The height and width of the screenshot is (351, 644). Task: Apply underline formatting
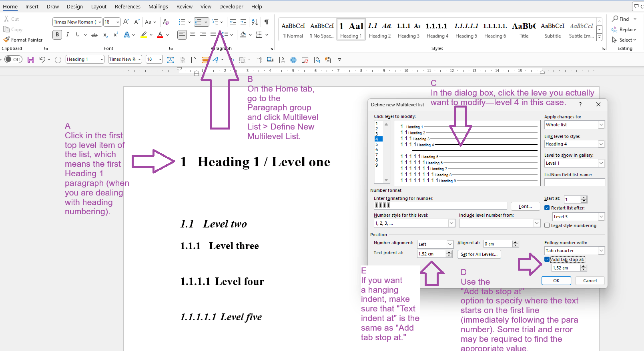[x=78, y=35]
